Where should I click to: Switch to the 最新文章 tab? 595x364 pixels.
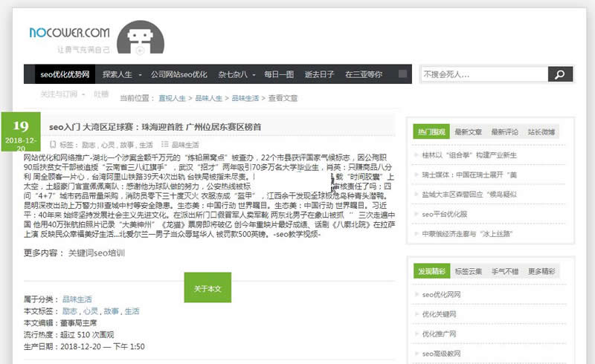[469, 131]
